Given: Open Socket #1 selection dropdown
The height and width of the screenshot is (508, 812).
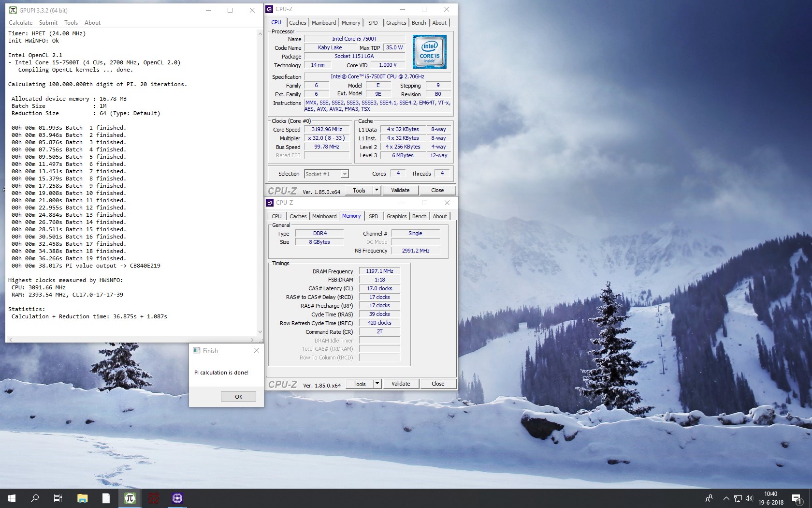Looking at the screenshot, I should (x=327, y=174).
